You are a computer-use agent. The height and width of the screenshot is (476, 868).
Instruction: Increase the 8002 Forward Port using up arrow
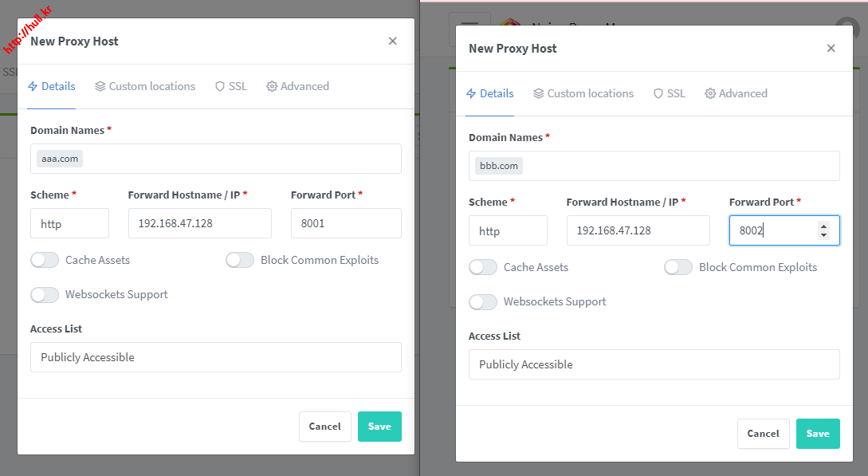823,226
